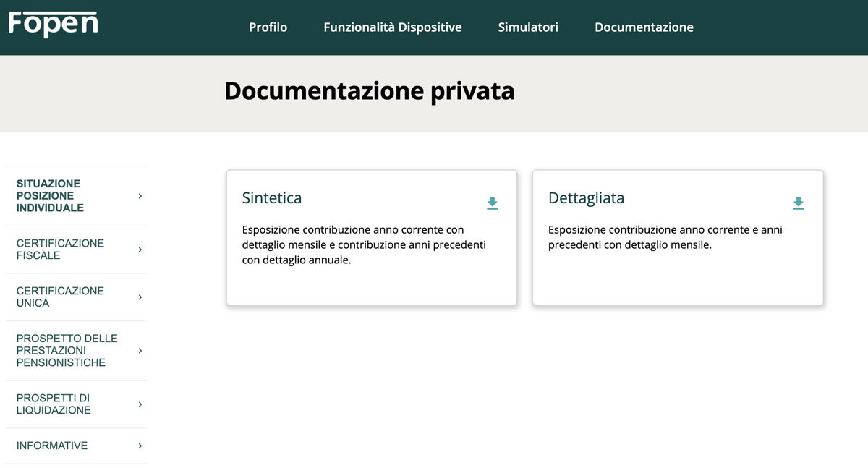Expand Certificazione Fiscale chevron
Viewport: 868px width, 468px height.
(x=140, y=250)
